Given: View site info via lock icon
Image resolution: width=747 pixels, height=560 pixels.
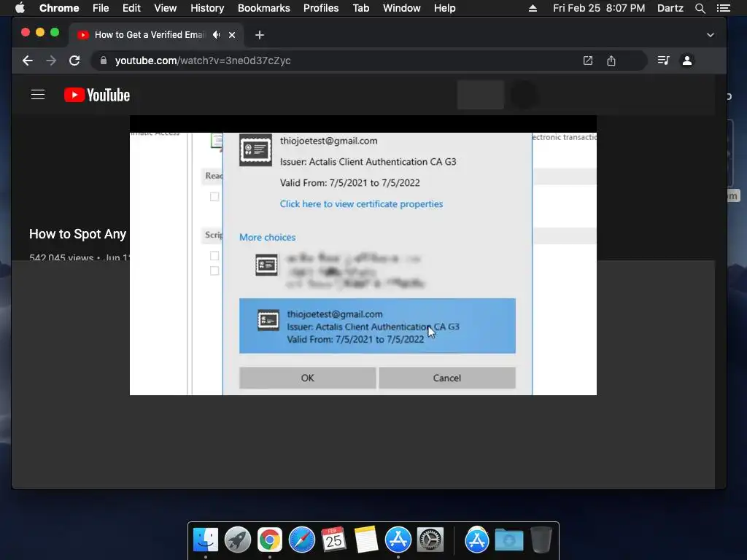Looking at the screenshot, I should pyautogui.click(x=104, y=61).
